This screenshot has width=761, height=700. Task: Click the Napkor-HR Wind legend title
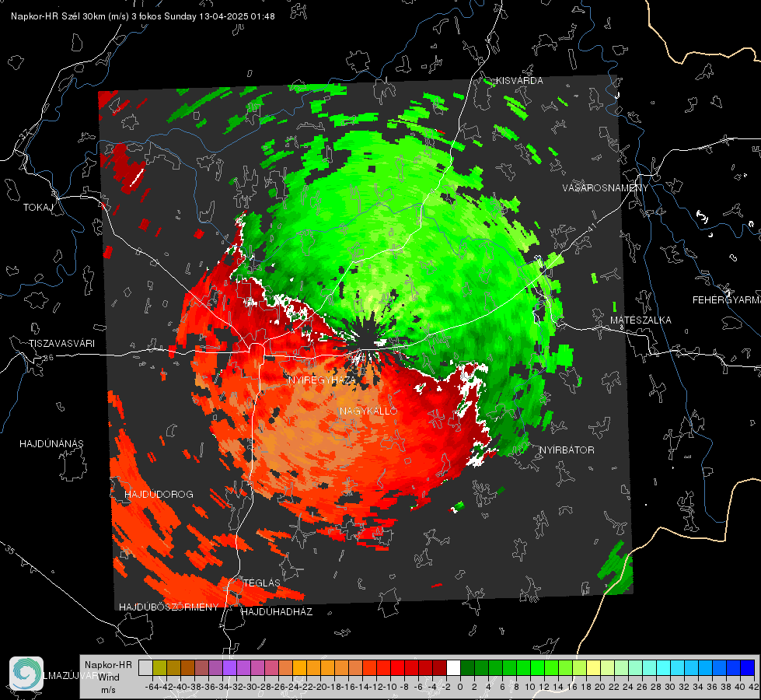108,677
